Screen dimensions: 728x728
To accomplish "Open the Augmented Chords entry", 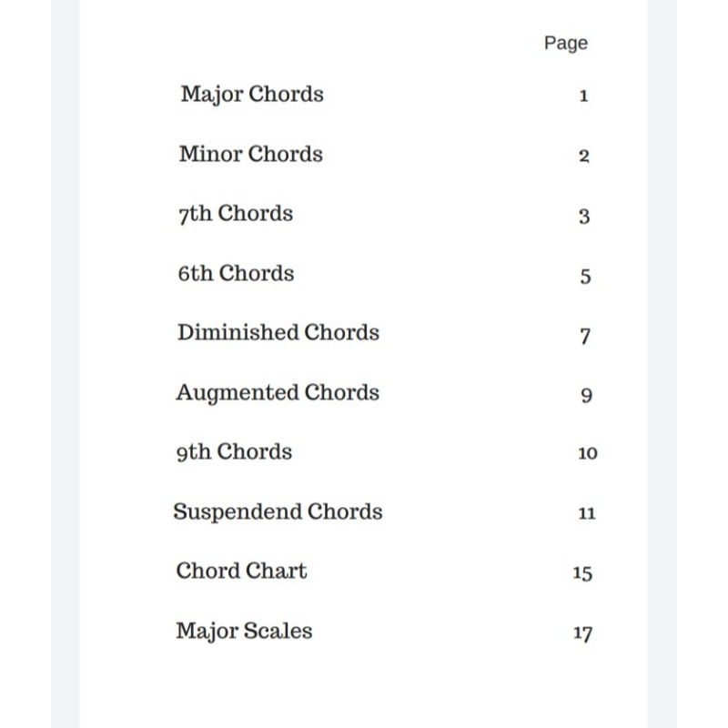I will tap(278, 393).
